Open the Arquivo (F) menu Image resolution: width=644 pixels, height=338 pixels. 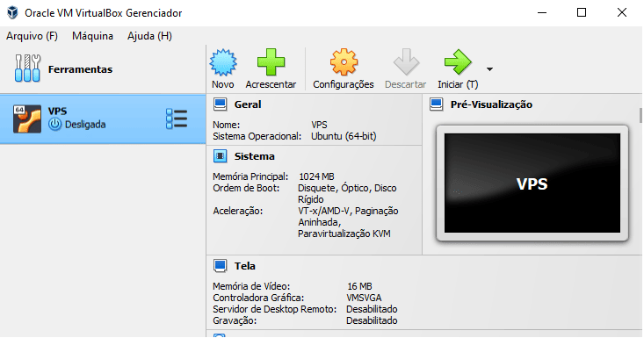coord(32,36)
